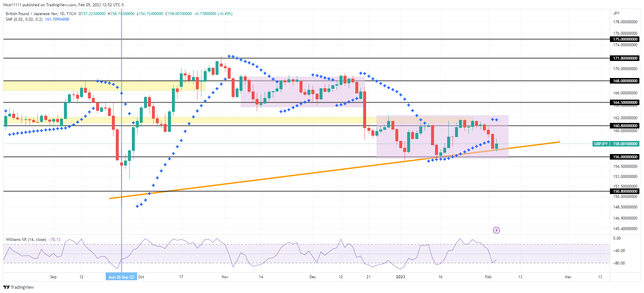This screenshot has width=644, height=293.
Task: Click the -80.00 level on Williams %R axis
Action: (x=619, y=263)
